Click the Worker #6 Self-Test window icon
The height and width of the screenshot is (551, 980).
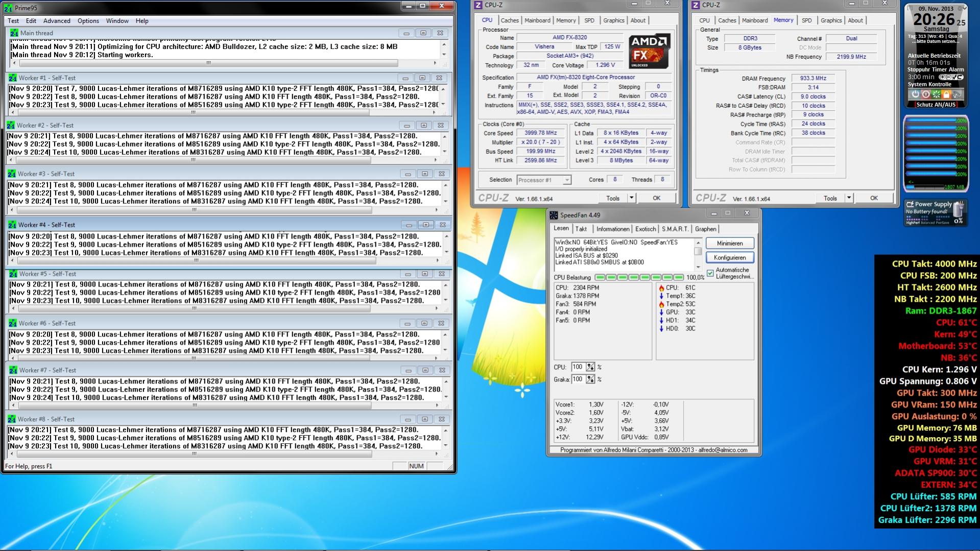pyautogui.click(x=13, y=324)
